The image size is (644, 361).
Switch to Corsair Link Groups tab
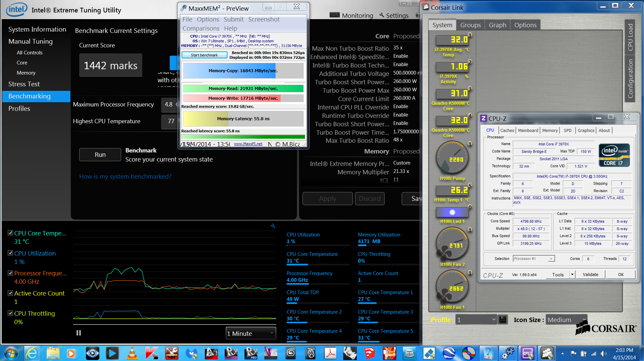click(x=470, y=25)
